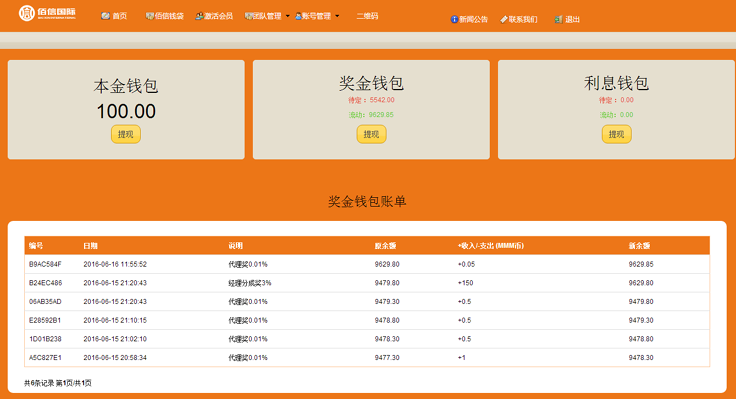Expand the 团队管理 dropdown arrow

pyautogui.click(x=288, y=16)
